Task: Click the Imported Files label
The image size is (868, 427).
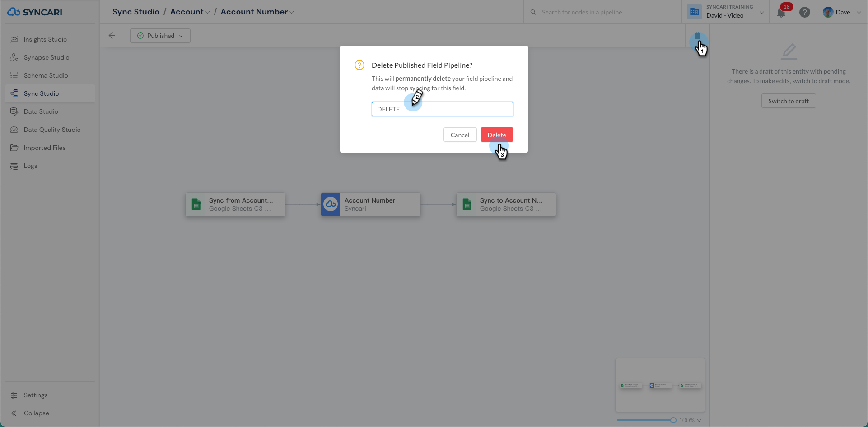Action: coord(45,148)
